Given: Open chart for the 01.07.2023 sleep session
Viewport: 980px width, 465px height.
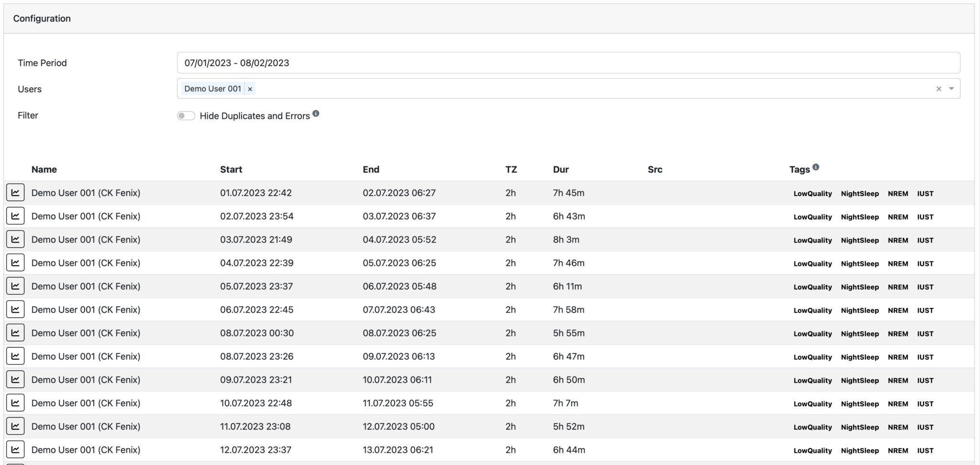Looking at the screenshot, I should [15, 193].
